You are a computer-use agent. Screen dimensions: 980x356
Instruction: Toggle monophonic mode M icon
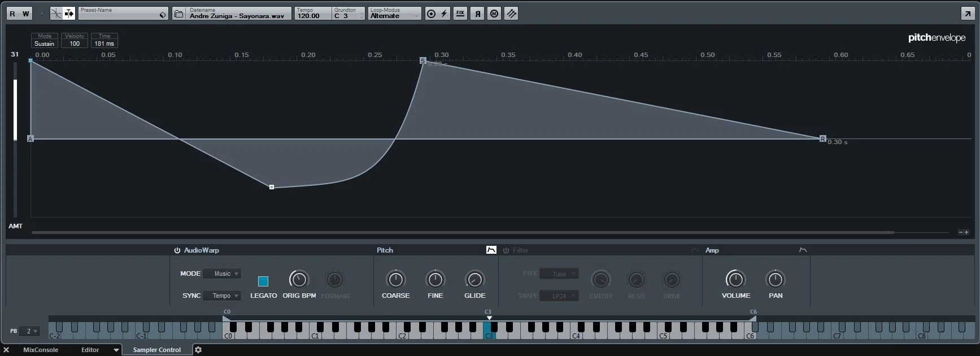(x=494, y=14)
